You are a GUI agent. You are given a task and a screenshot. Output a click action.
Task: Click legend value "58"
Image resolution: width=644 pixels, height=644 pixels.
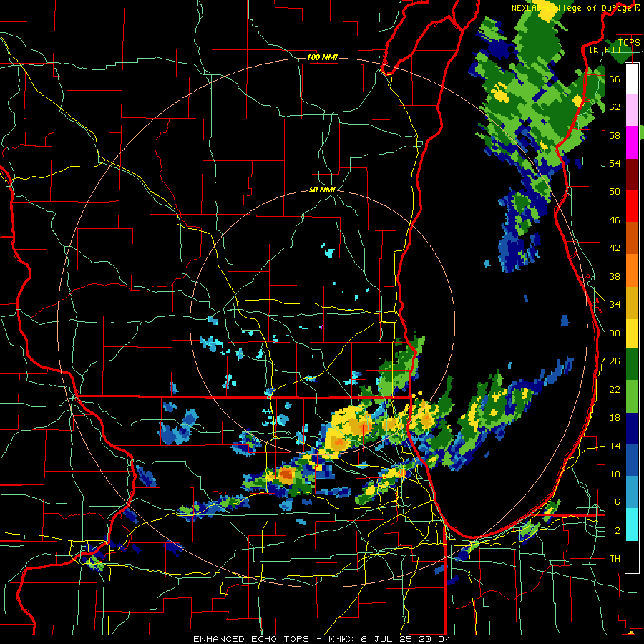pyautogui.click(x=615, y=135)
